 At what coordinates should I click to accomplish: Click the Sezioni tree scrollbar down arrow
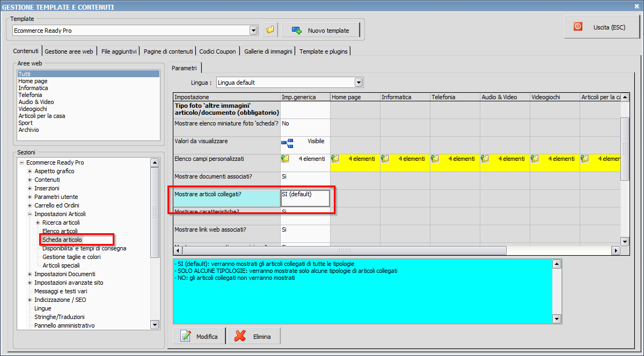point(155,324)
